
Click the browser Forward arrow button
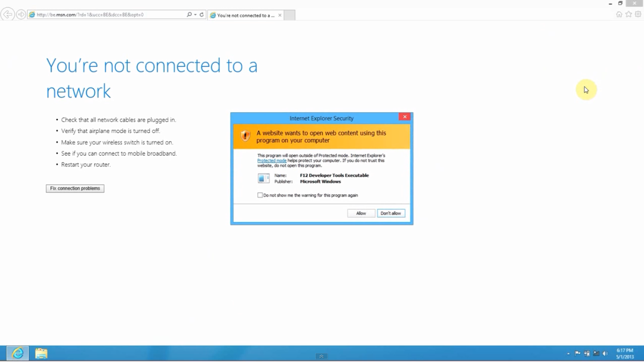click(21, 15)
